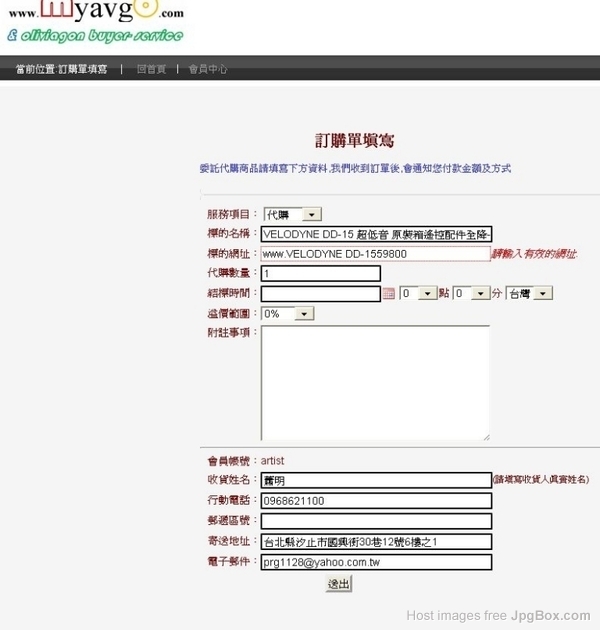Click the 收貨姓名 recipient name field

click(376, 480)
